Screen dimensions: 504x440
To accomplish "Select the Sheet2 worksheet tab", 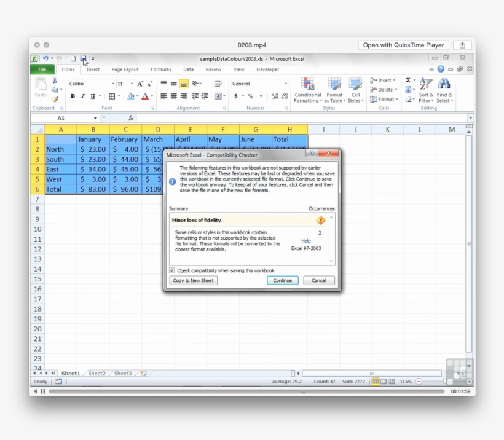I will 96,373.
